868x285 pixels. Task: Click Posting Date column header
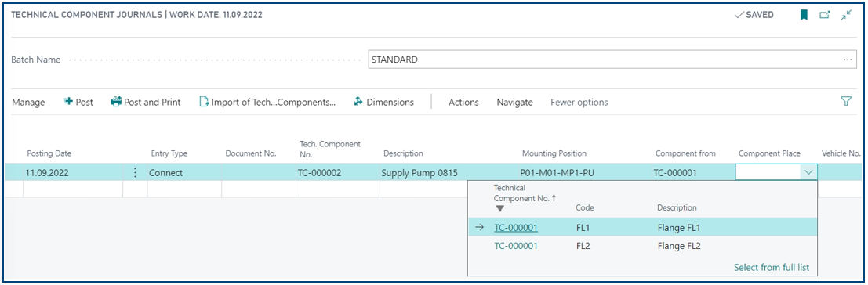tap(49, 153)
